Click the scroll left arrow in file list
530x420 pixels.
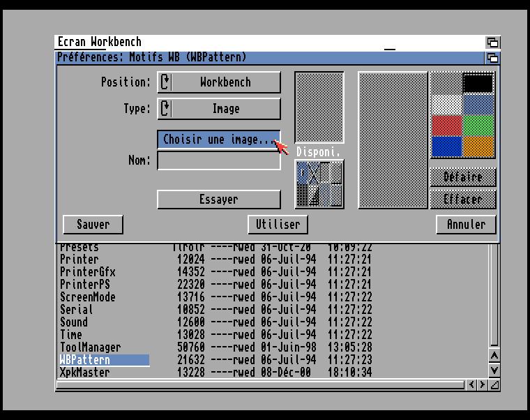coord(471,384)
